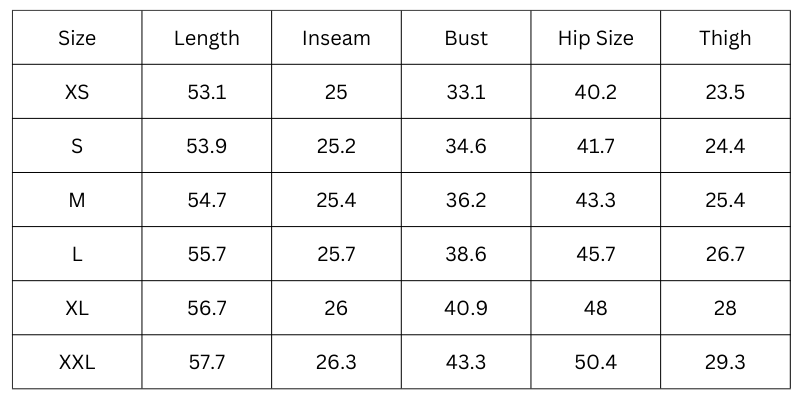Select the M size row label
Viewport: 800px width, 400px height.
[77, 200]
